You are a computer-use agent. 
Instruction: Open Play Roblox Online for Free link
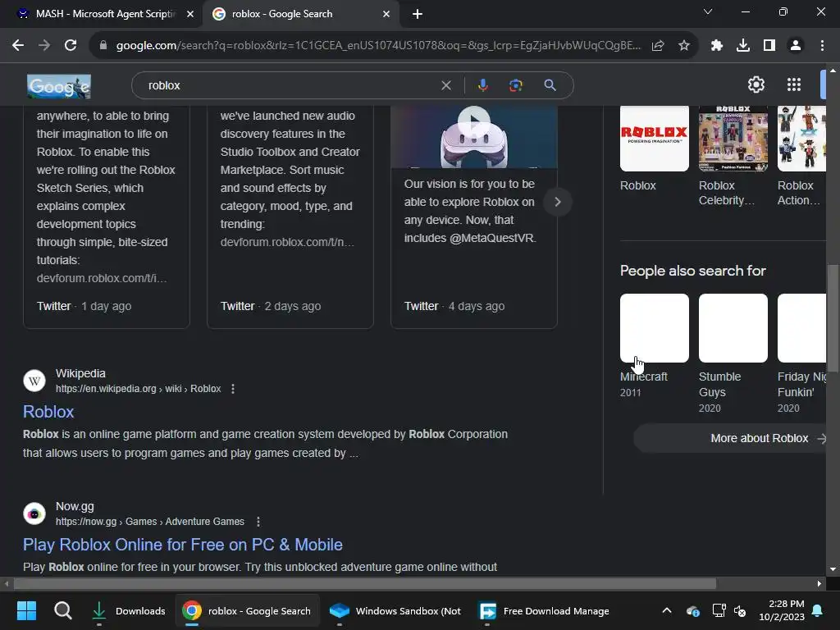183,545
